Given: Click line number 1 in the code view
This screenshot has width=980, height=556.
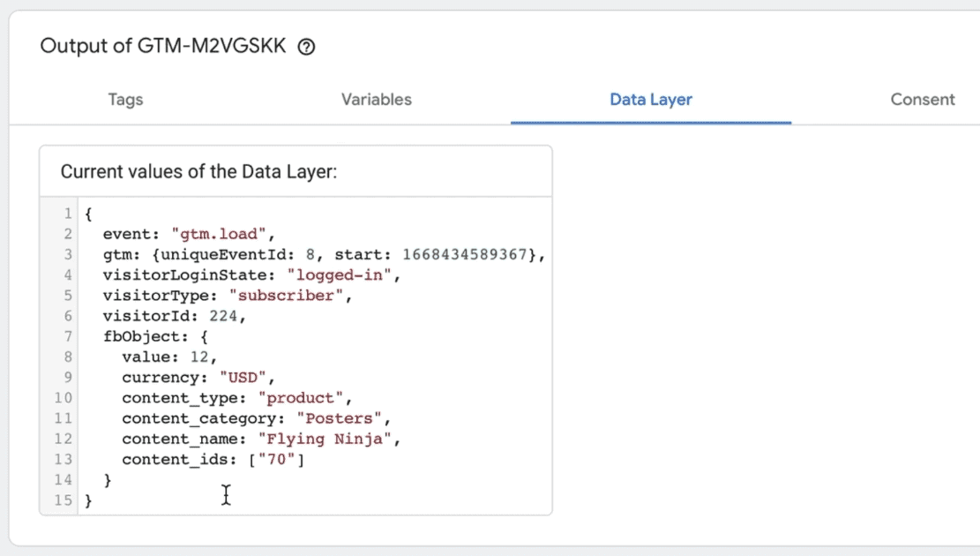Looking at the screenshot, I should [x=67, y=214].
